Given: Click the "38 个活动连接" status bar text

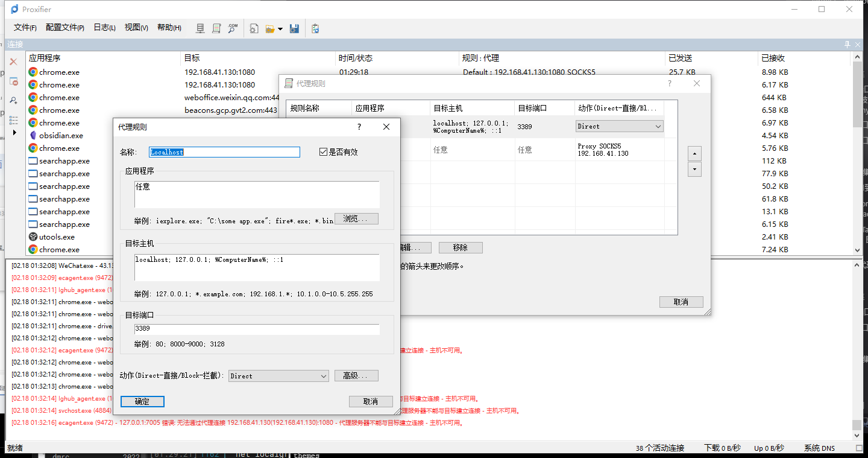Looking at the screenshot, I should (660, 448).
